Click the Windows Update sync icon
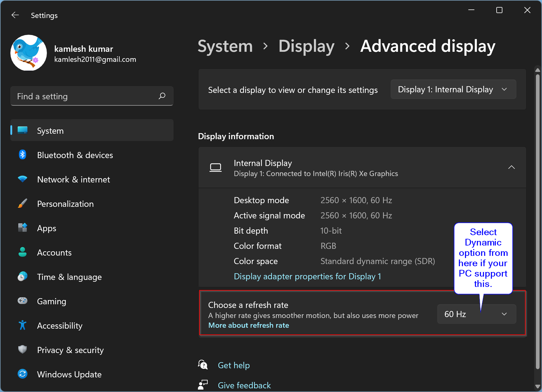This screenshot has height=392, width=542. coord(23,374)
